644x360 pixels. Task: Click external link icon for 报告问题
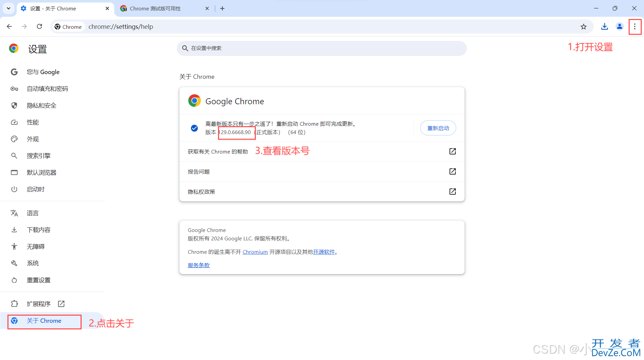pos(452,172)
